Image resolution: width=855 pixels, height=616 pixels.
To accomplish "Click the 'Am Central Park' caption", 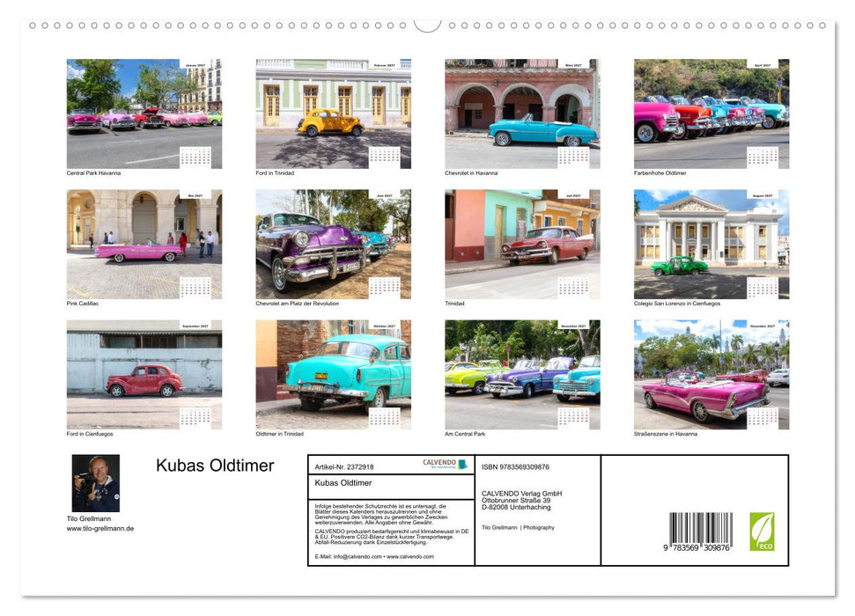I will (465, 434).
